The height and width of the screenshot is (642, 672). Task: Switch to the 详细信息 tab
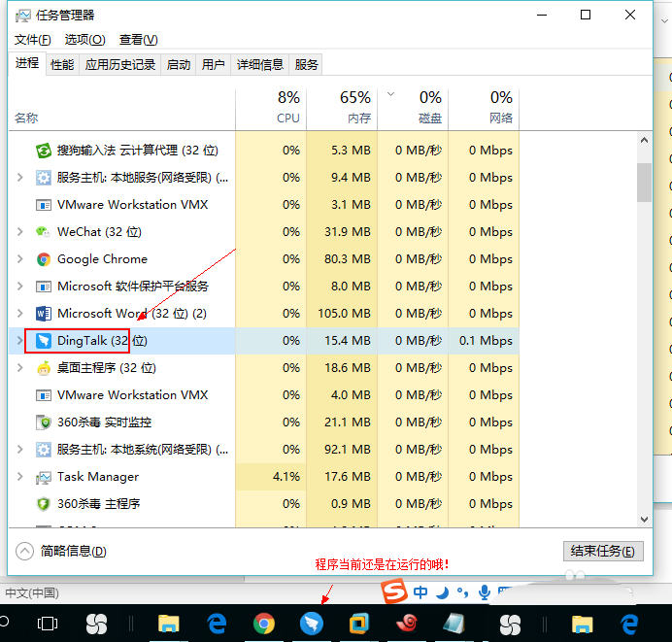pos(259,65)
